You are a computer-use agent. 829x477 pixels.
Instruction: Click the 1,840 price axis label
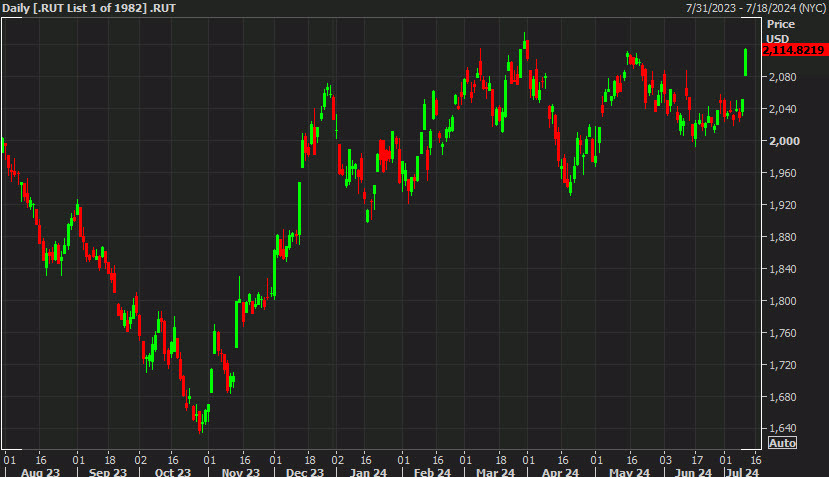point(782,269)
